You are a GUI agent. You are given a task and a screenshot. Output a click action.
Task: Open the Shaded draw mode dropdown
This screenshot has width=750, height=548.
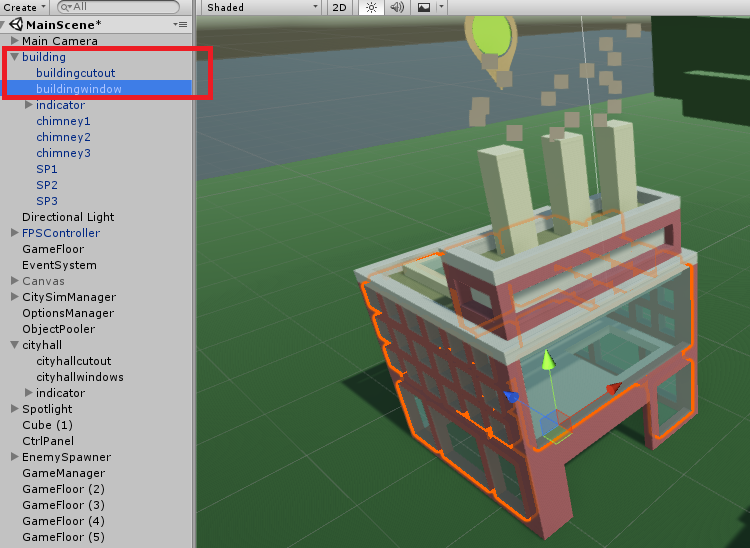pos(262,7)
